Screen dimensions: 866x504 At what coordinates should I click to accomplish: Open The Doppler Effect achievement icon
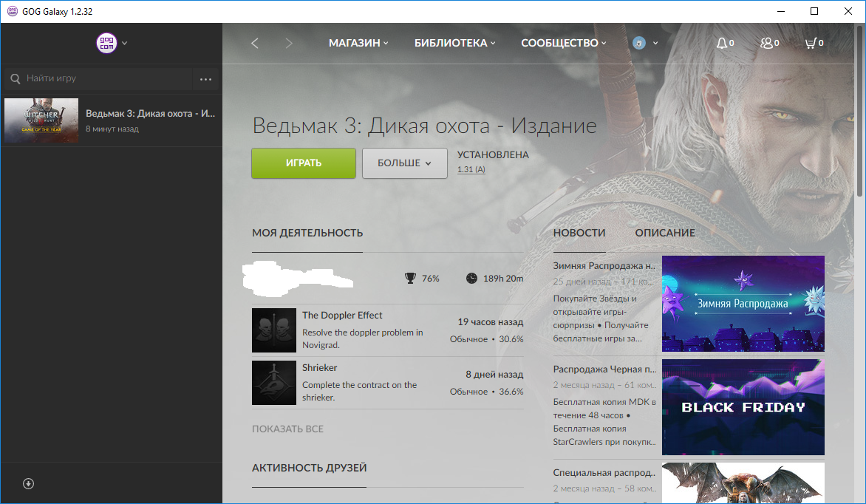274,330
